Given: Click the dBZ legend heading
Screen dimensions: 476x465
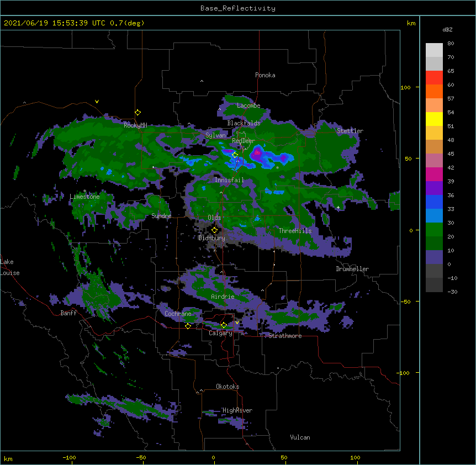Looking at the screenshot, I should click(x=447, y=29).
